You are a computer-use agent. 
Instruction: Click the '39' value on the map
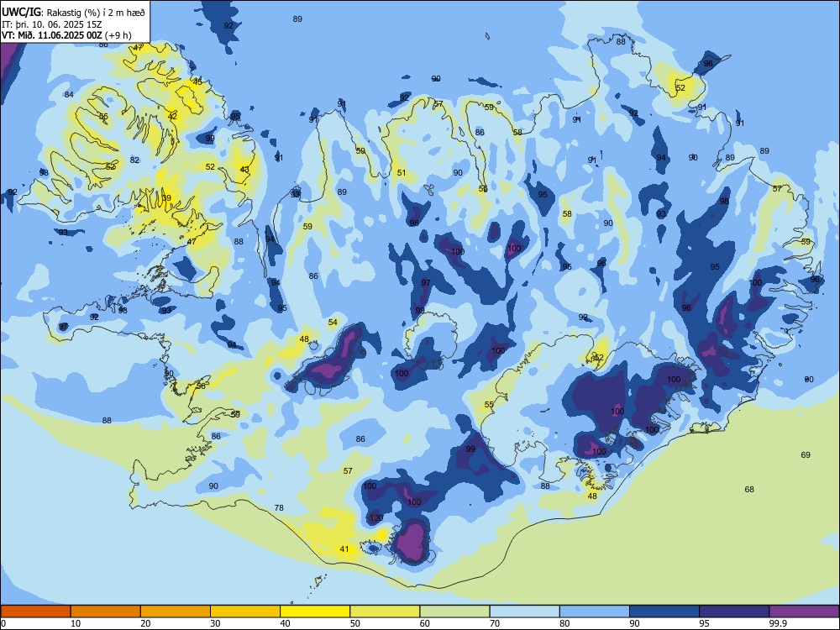click(166, 197)
